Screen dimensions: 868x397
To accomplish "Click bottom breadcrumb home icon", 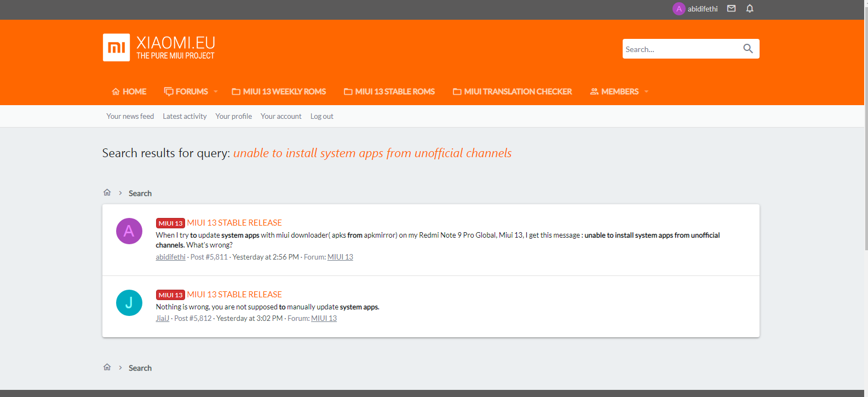I will click(107, 367).
